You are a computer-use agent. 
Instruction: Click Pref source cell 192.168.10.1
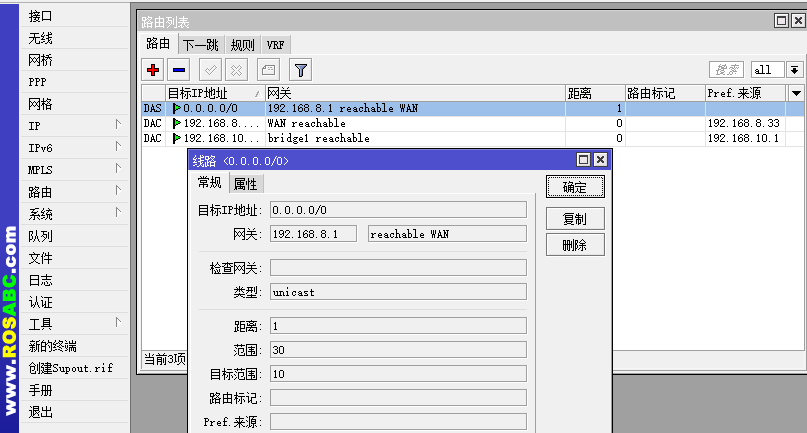[x=743, y=138]
